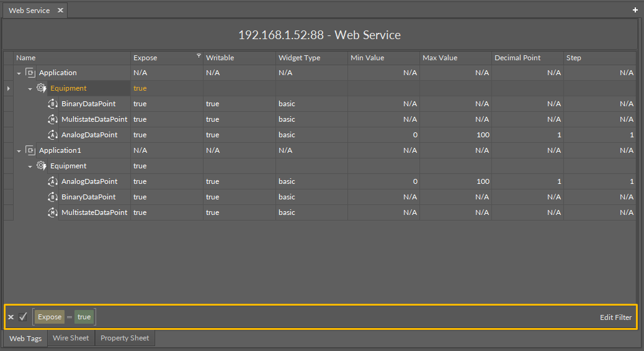
Task: Click the Expose field token in filter
Action: point(50,317)
